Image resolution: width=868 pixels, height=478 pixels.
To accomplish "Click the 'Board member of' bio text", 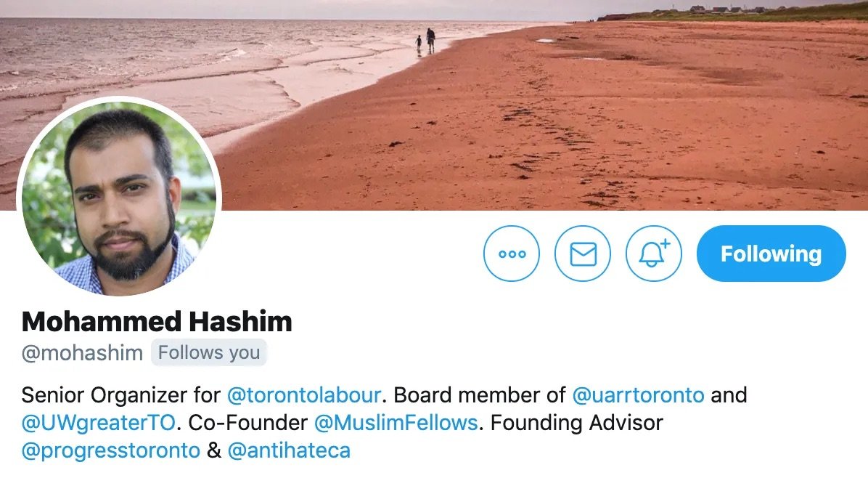I will click(480, 395).
